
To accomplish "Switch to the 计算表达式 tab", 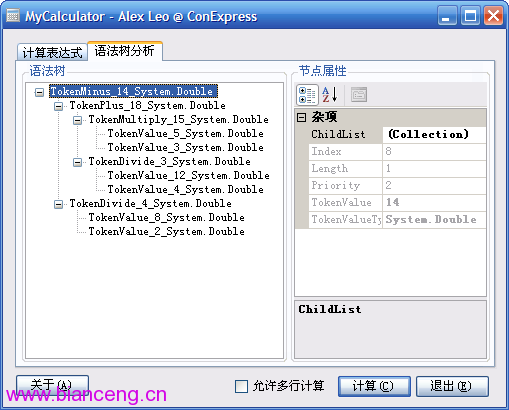I will [x=52, y=52].
